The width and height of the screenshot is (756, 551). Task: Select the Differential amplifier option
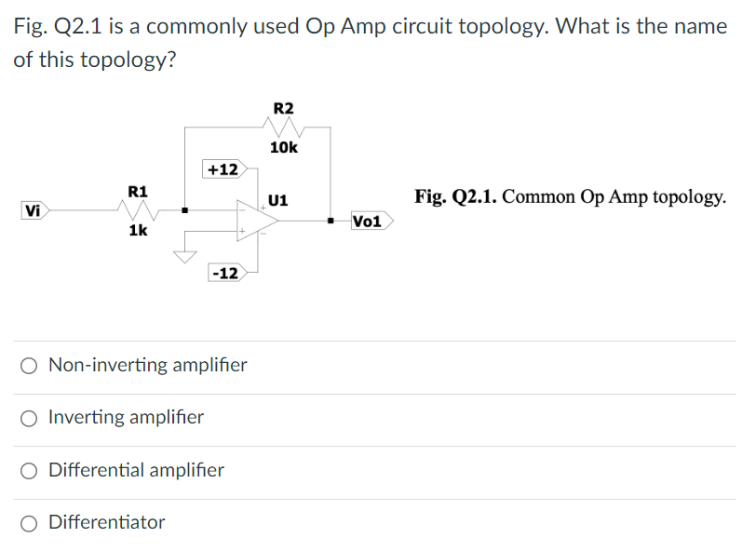[x=28, y=471]
